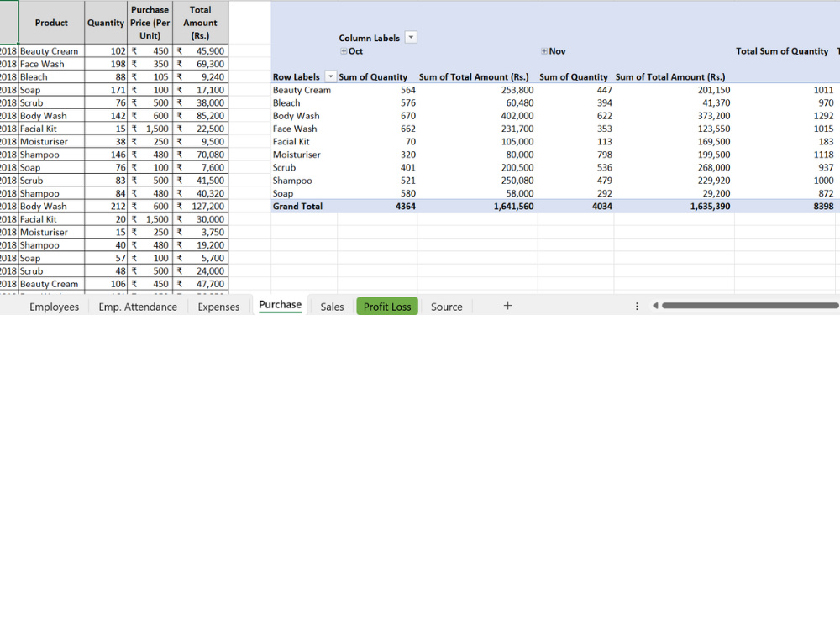This screenshot has height=630, width=840.
Task: Open the green Profit Loss sheet tab
Action: point(387,307)
